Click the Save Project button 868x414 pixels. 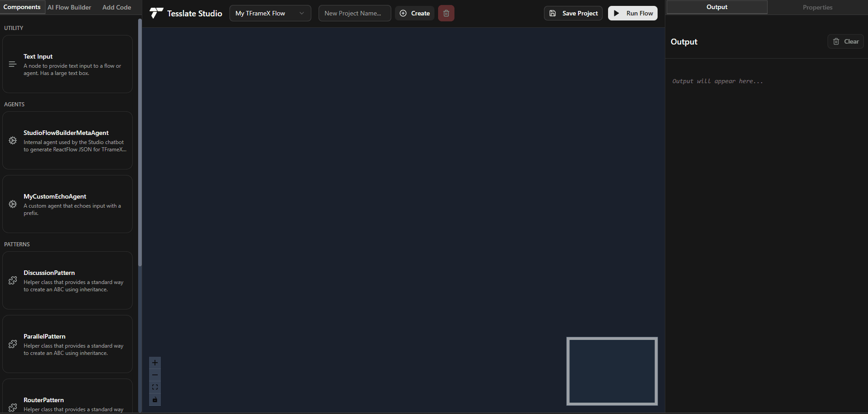pyautogui.click(x=573, y=13)
